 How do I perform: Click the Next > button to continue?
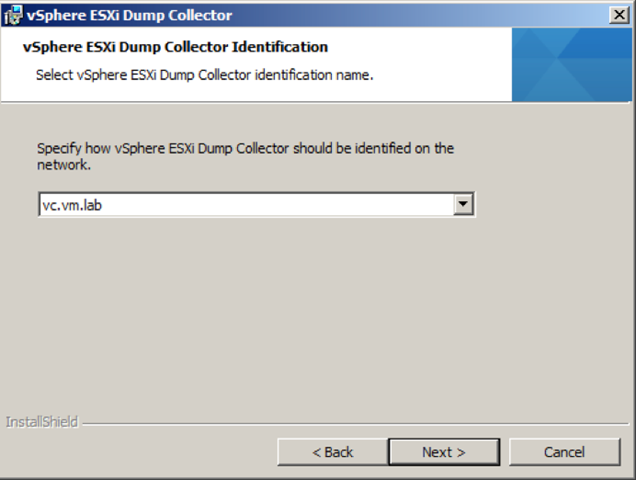444,452
